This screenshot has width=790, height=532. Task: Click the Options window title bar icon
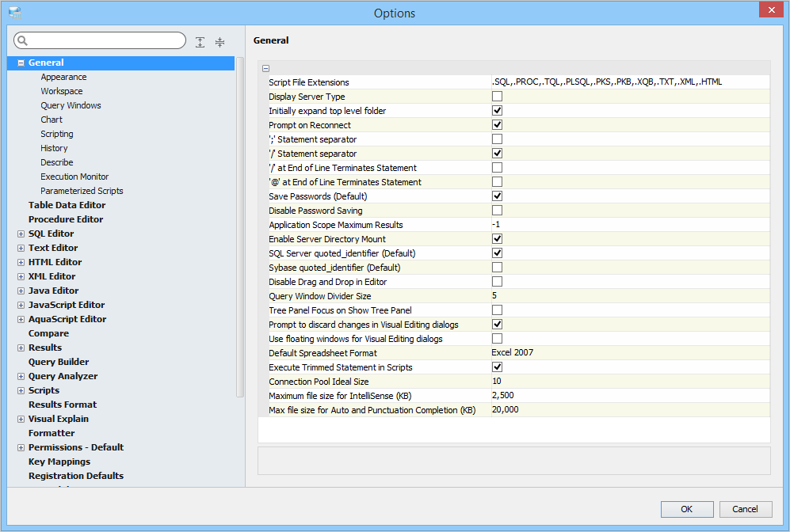tap(14, 13)
